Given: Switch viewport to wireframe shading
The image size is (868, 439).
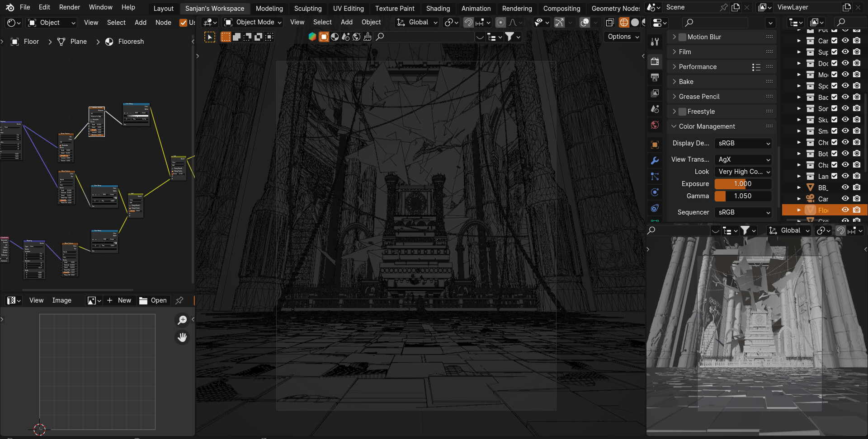Looking at the screenshot, I should coord(624,22).
